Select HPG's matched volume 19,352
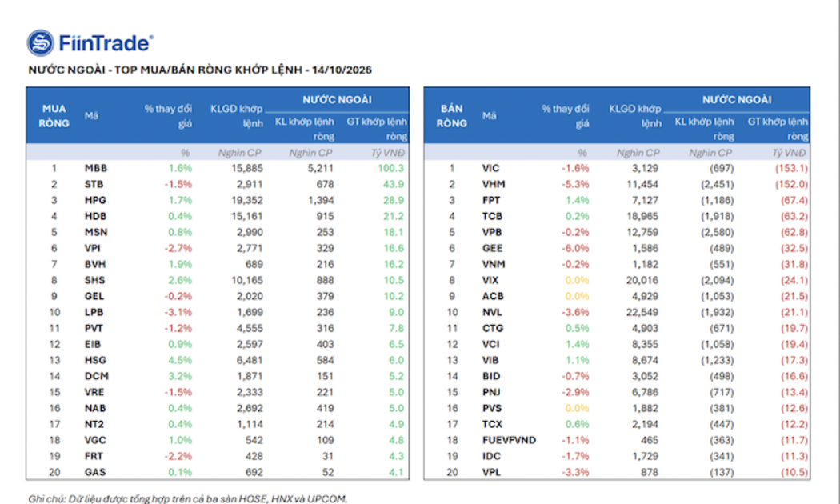840x504 pixels. coord(247,200)
